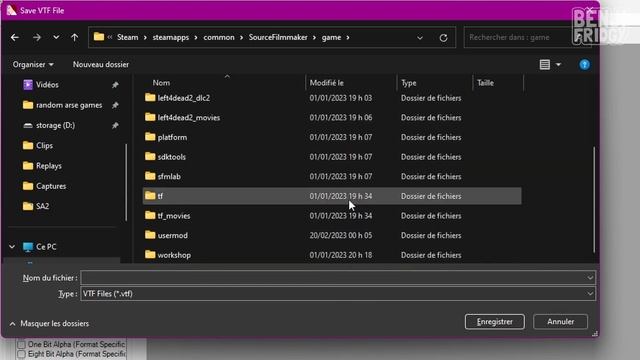640x360 pixels.
Task: Open Vidéos in the sidebar
Action: point(47,84)
